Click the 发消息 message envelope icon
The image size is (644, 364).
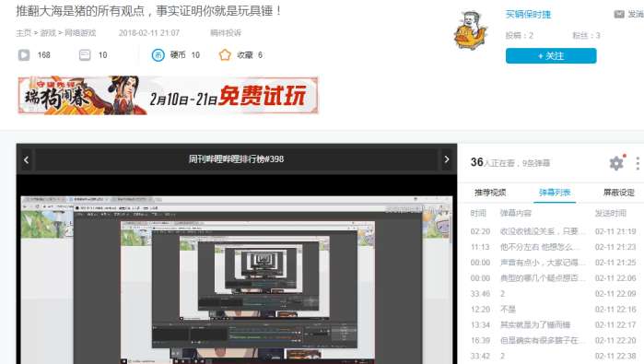tap(619, 15)
